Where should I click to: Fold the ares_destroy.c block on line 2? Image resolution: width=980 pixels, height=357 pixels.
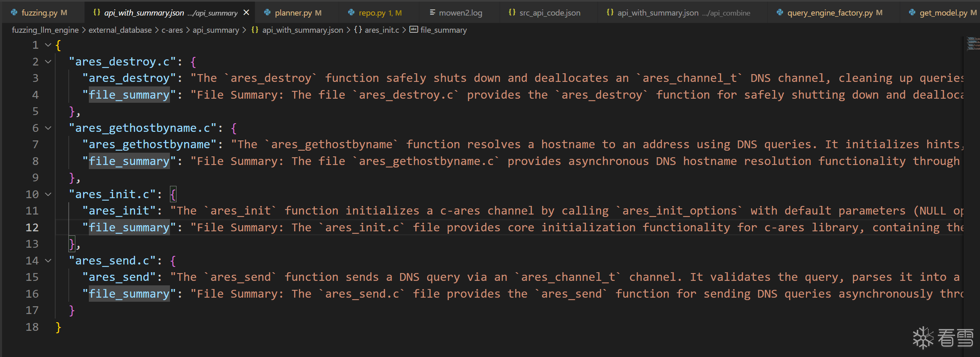tap(48, 62)
